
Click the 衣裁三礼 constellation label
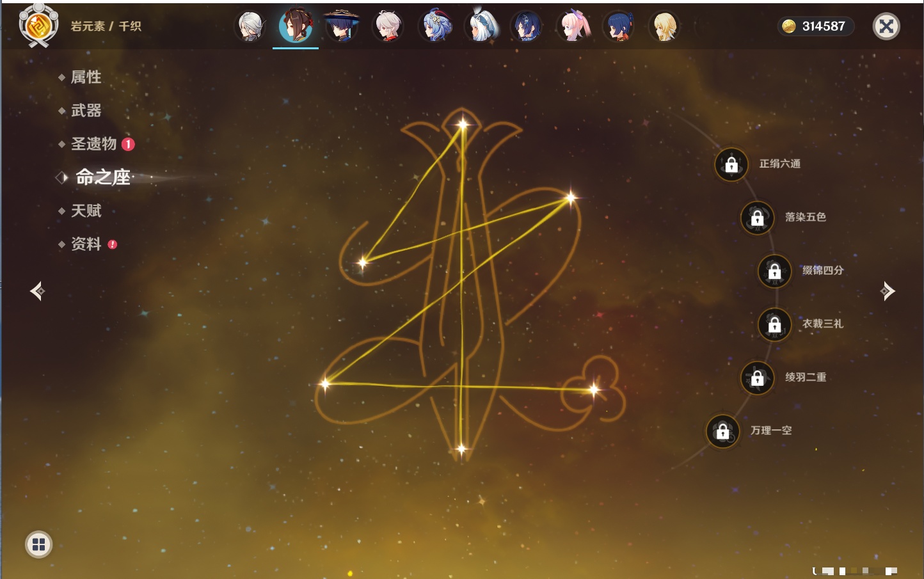[823, 324]
